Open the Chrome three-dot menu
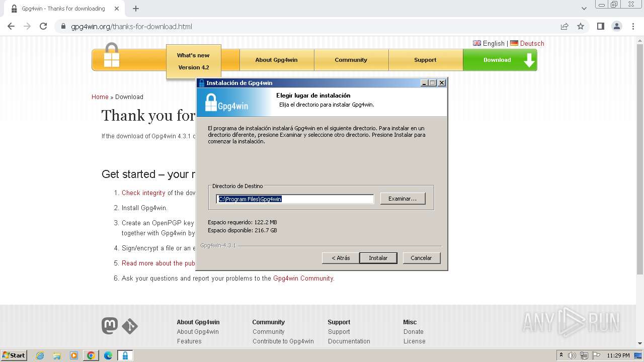644x362 pixels. pyautogui.click(x=633, y=27)
